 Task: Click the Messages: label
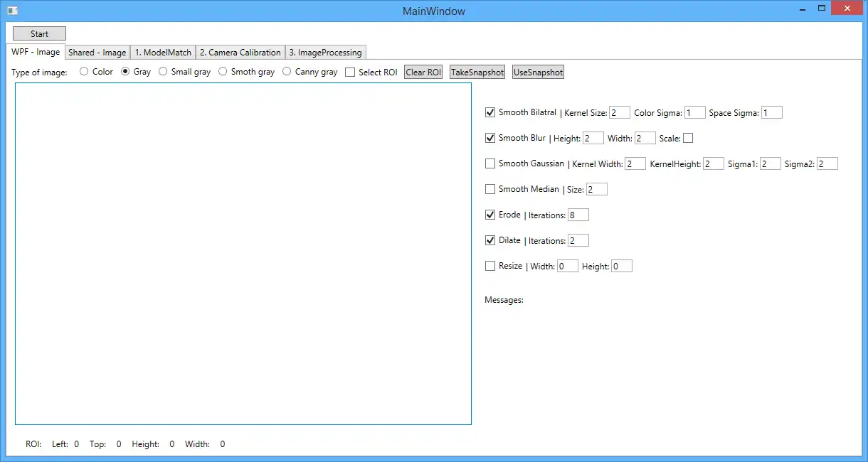[504, 300]
